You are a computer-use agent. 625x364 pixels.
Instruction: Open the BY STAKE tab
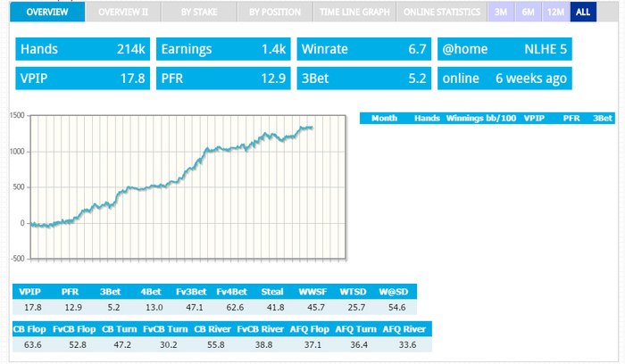(x=199, y=12)
